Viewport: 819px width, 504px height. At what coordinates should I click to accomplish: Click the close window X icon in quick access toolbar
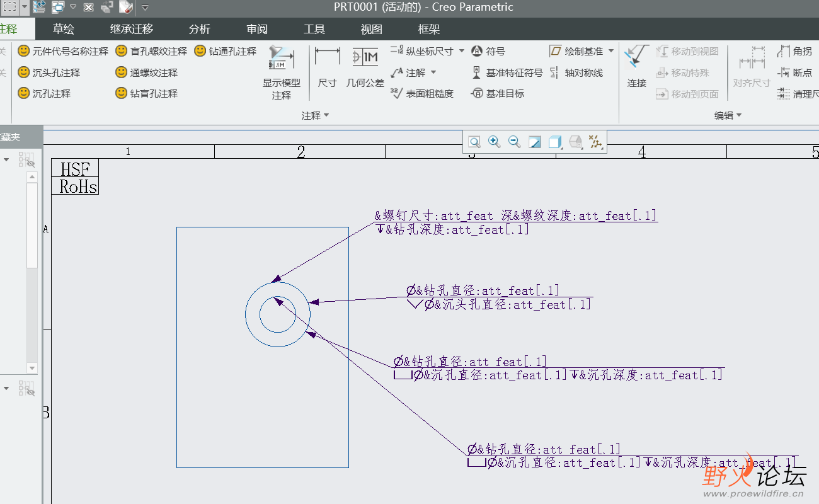tap(89, 8)
